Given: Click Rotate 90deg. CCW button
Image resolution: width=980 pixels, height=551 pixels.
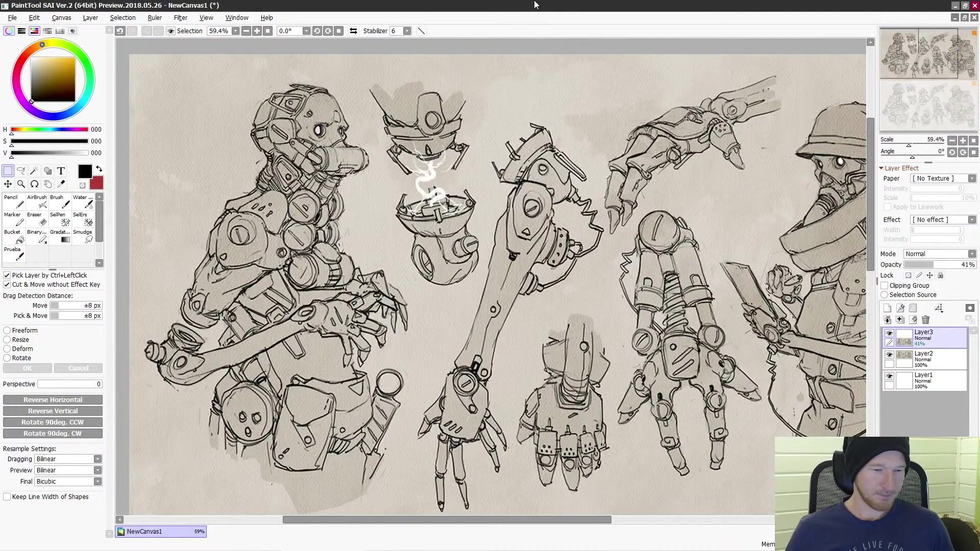Looking at the screenshot, I should pyautogui.click(x=53, y=422).
